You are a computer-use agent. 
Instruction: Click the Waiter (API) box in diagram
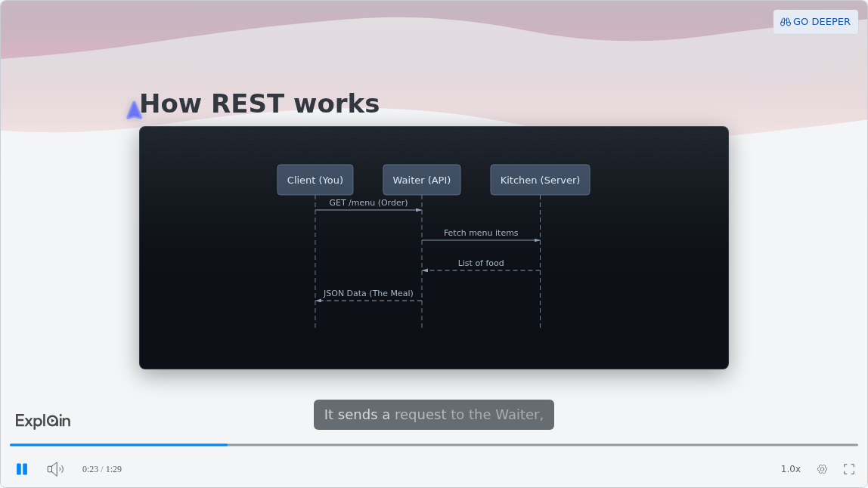422,180
